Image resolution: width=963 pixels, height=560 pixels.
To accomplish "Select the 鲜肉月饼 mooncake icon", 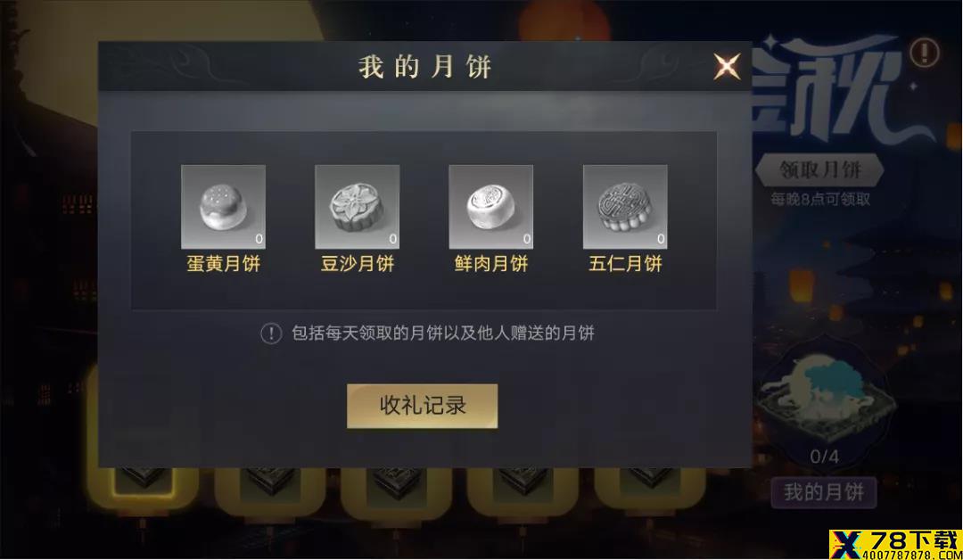I will click(x=490, y=206).
